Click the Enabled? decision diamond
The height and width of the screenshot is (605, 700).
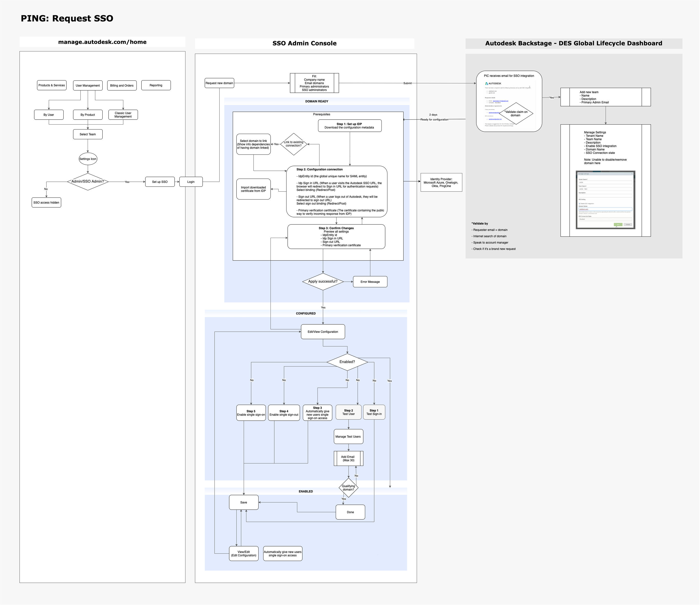coord(347,362)
